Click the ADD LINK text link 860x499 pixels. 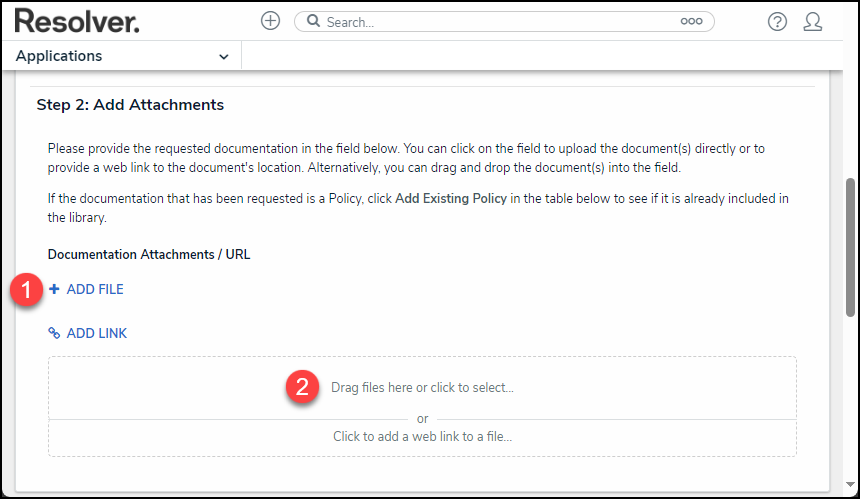pyautogui.click(x=97, y=333)
